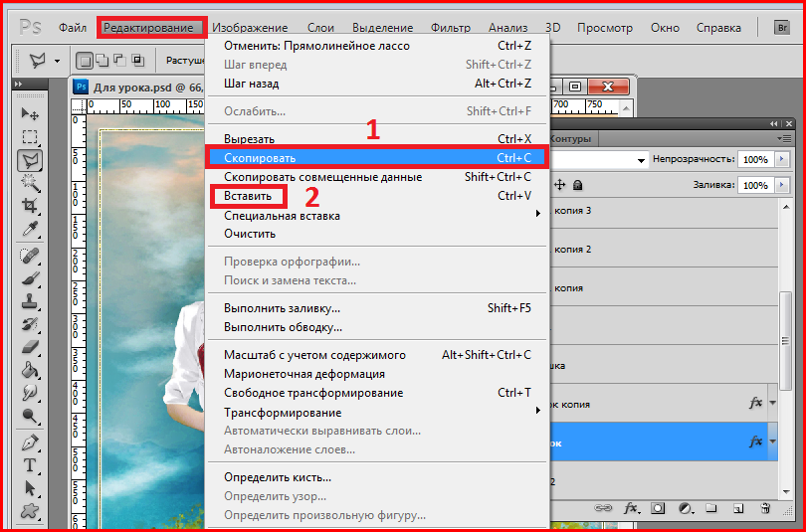The height and width of the screenshot is (532, 806).
Task: Add layer style via bottom fx icon
Action: click(632, 508)
